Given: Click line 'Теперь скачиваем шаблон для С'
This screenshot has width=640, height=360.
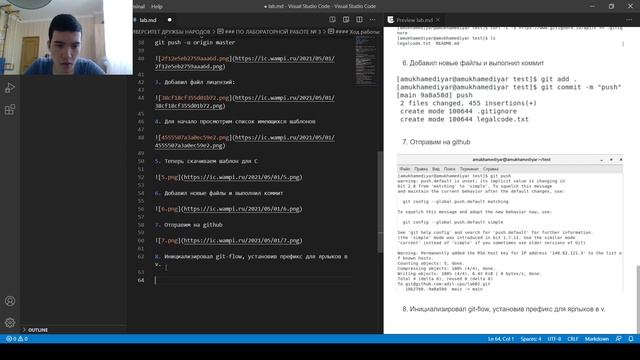Looking at the screenshot, I should (206, 161).
